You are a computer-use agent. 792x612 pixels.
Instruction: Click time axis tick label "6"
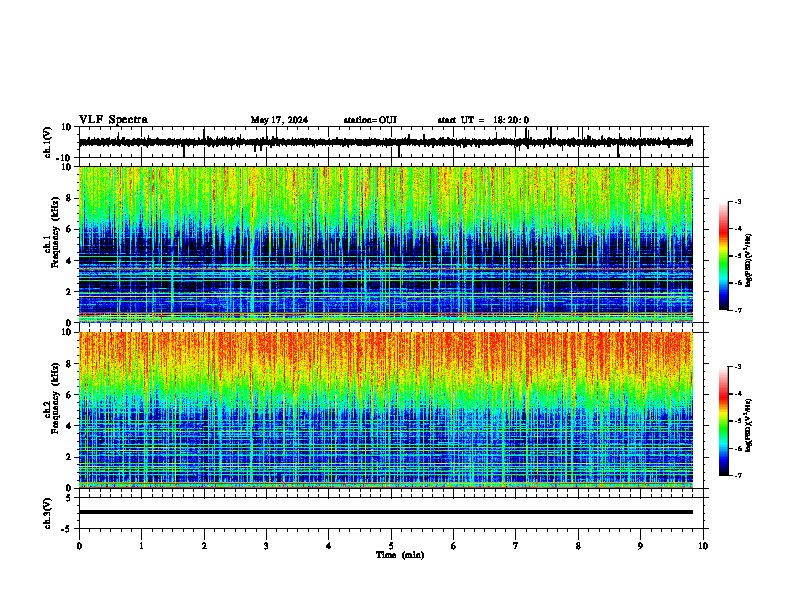454,546
